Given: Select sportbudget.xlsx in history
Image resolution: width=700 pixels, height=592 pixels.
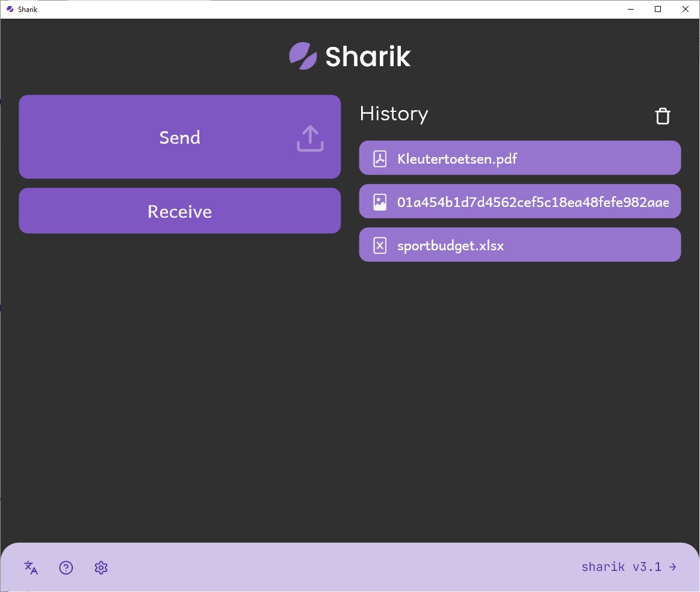Looking at the screenshot, I should 519,244.
